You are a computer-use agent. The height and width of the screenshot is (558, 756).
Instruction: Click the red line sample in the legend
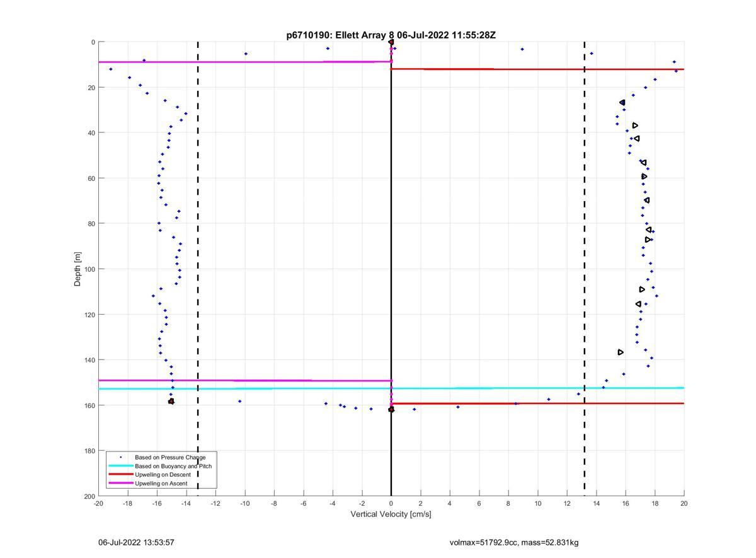click(121, 475)
